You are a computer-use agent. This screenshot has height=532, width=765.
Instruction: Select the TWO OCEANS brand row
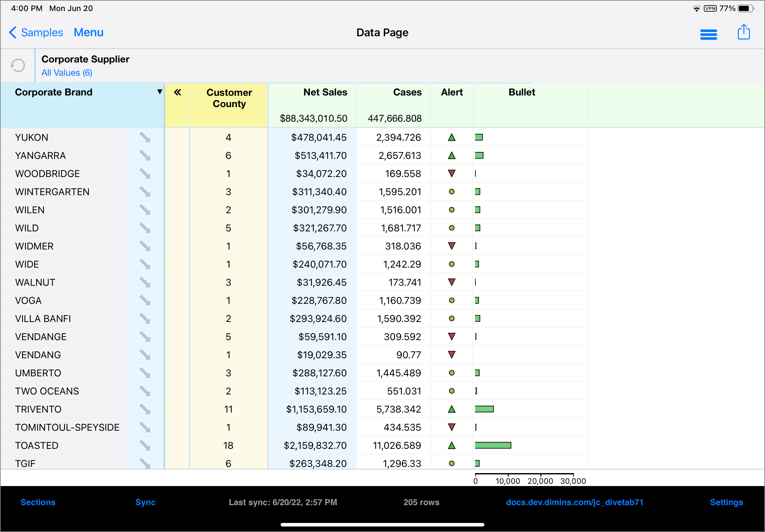(47, 391)
